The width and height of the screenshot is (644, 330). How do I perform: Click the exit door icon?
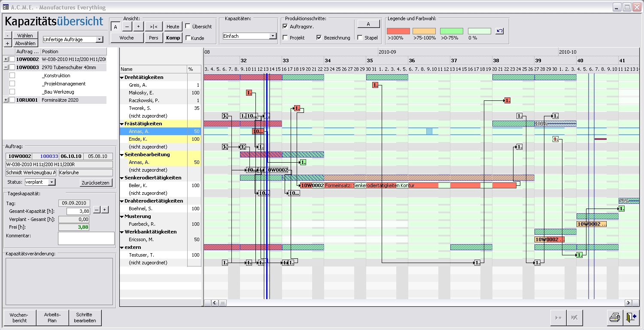pos(631,318)
